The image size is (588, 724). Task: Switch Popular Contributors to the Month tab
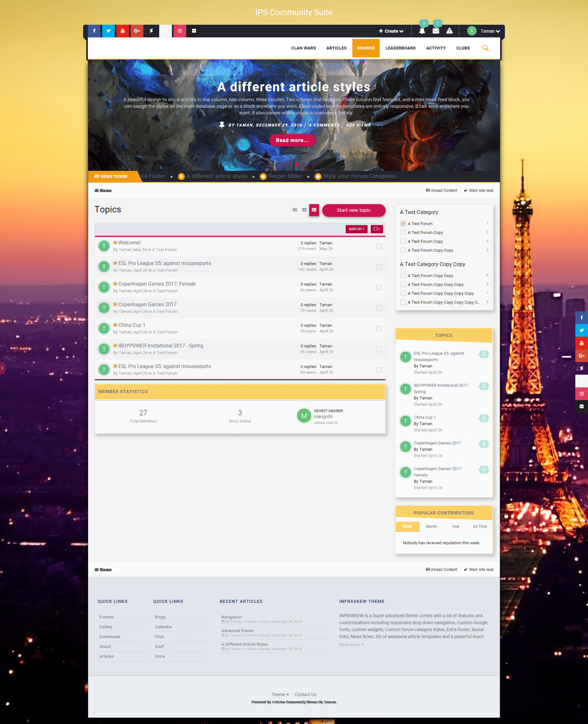pos(432,527)
